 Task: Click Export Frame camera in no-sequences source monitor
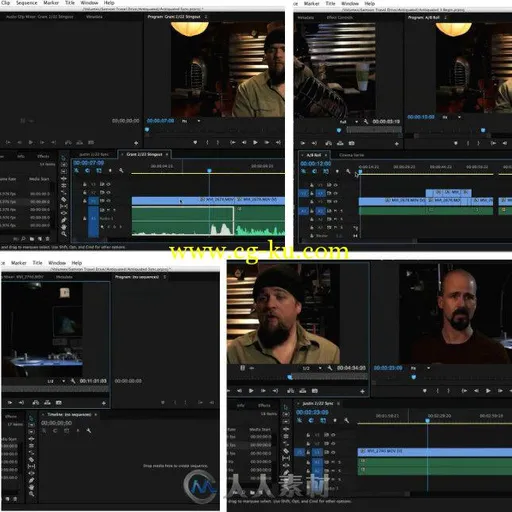[59, 403]
